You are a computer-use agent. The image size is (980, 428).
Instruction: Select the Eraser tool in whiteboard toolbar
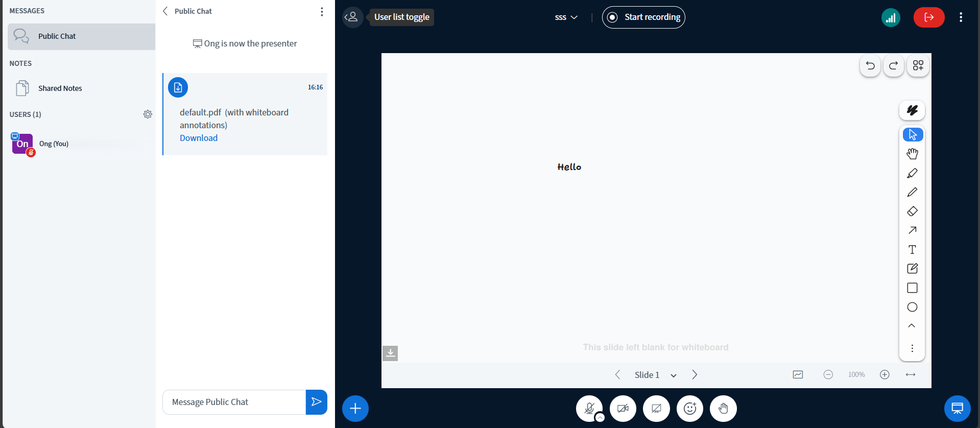[912, 211]
